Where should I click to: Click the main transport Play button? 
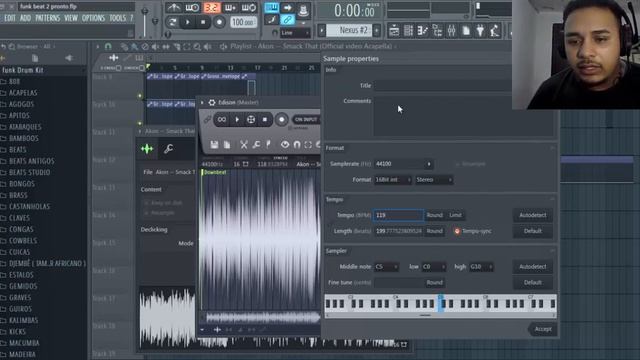[x=188, y=22]
